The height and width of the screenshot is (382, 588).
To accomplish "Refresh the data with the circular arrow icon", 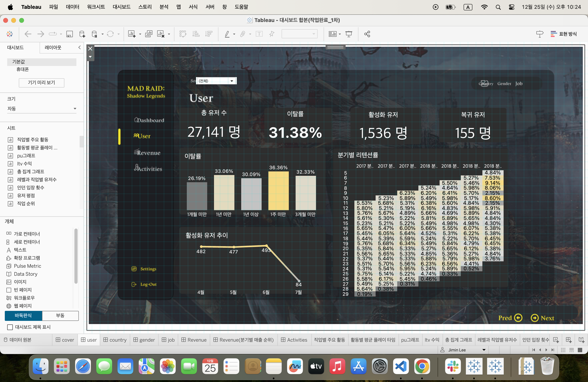I will (x=110, y=34).
